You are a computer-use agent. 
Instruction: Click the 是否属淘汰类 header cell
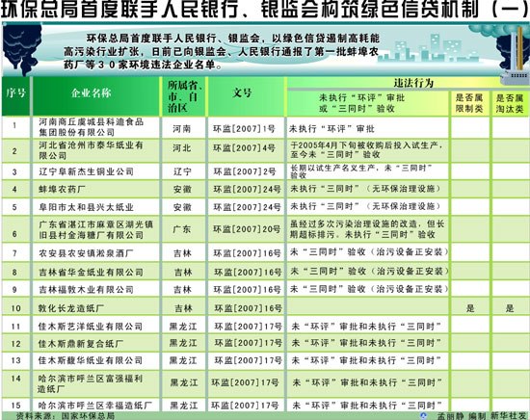510,103
